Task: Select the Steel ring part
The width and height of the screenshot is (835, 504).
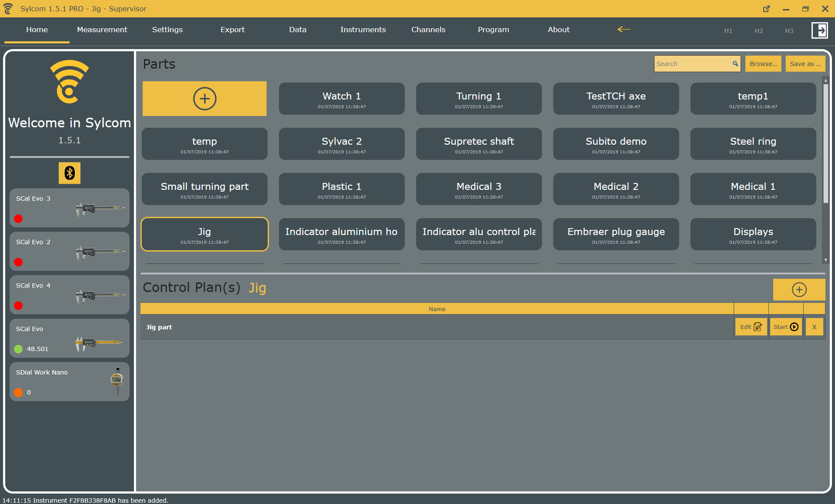Action: click(x=753, y=144)
